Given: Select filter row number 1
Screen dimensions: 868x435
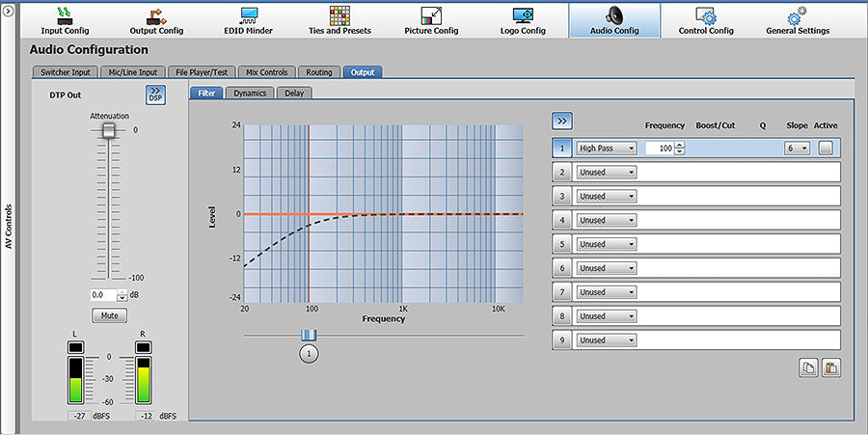Looking at the screenshot, I should [x=562, y=149].
